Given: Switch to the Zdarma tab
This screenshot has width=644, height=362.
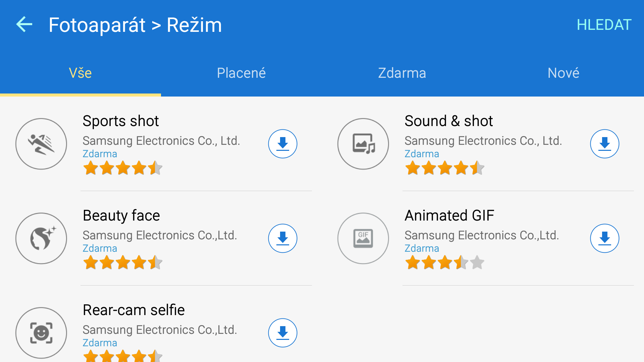Looking at the screenshot, I should pyautogui.click(x=402, y=73).
